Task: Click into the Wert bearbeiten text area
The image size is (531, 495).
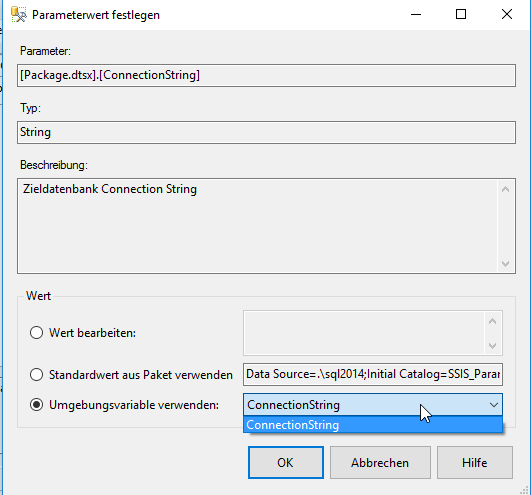Action: point(364,333)
